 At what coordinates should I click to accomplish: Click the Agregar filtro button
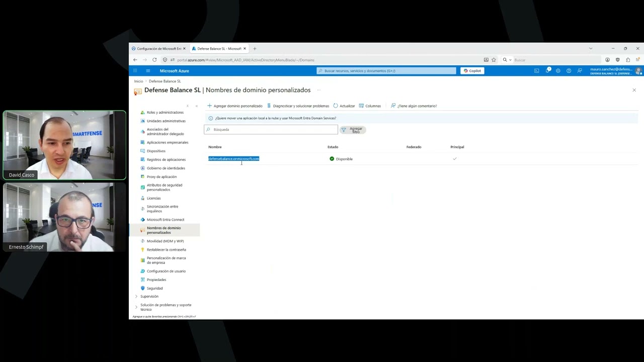pos(353,130)
